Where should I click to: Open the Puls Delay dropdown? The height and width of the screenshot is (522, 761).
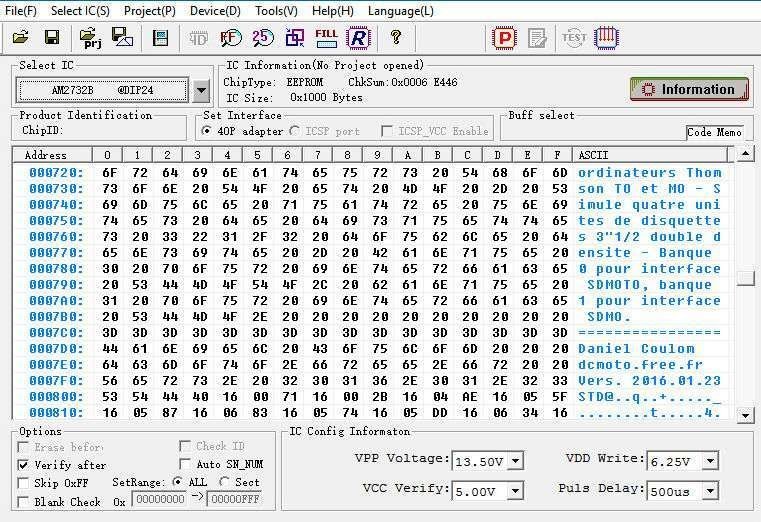coord(709,491)
